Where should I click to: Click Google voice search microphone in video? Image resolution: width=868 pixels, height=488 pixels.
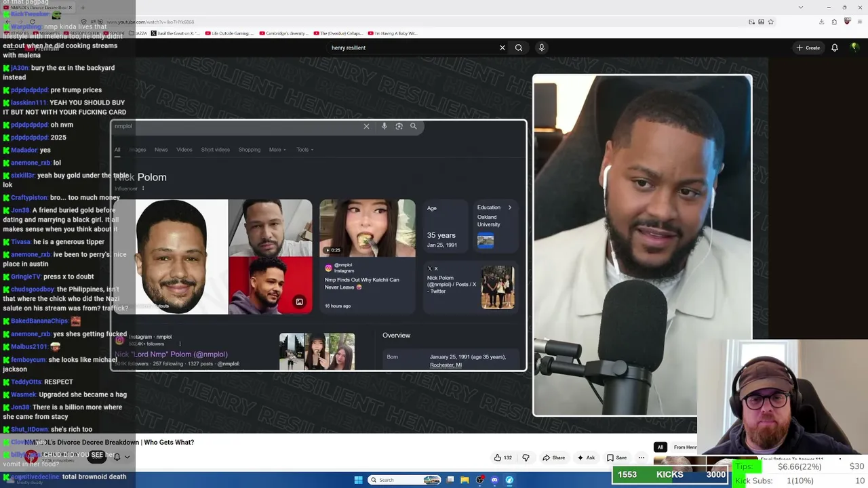coord(384,126)
